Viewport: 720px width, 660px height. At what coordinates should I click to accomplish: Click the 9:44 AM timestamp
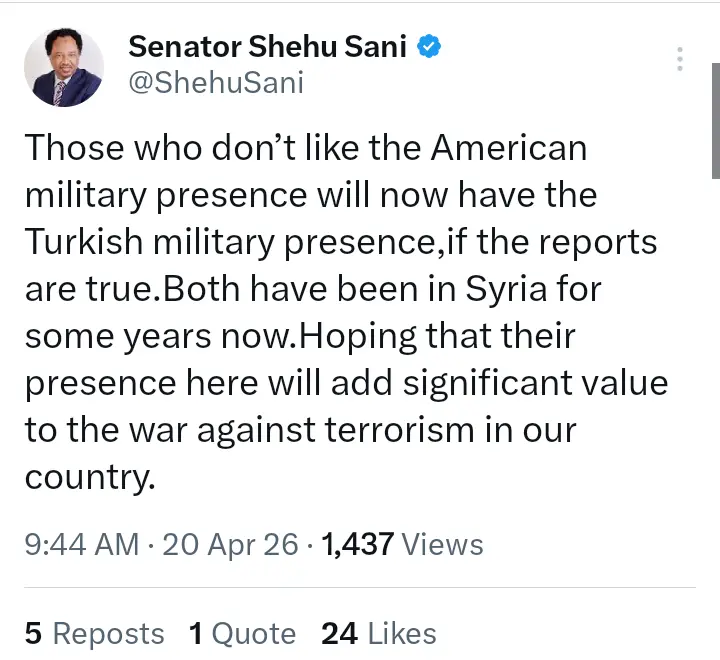click(81, 544)
